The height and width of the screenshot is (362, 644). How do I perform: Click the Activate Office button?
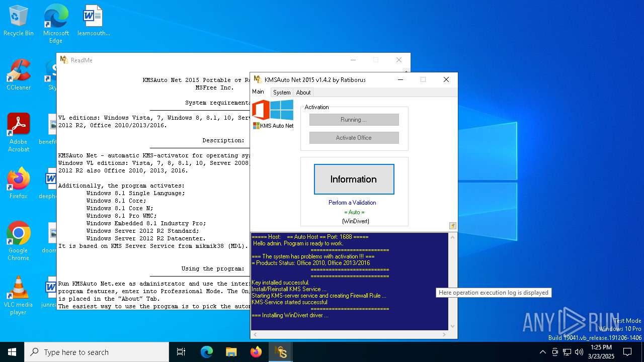354,138
